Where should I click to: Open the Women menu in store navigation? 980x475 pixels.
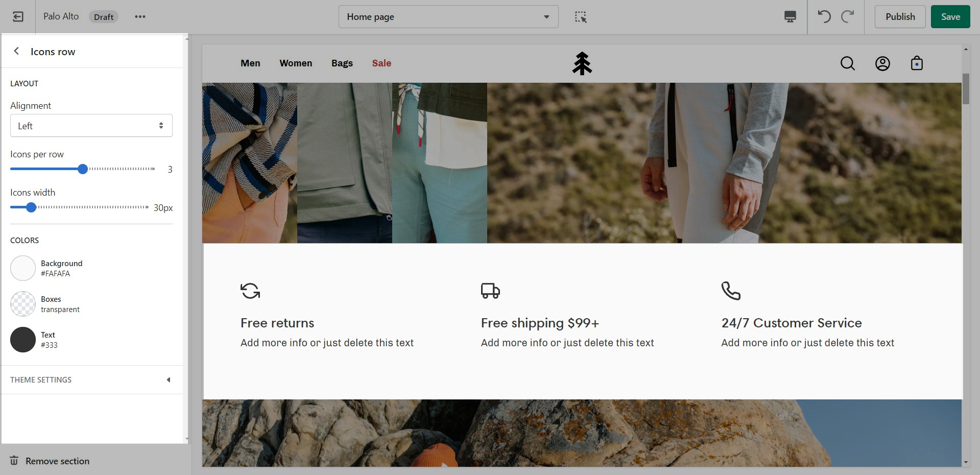click(x=296, y=63)
